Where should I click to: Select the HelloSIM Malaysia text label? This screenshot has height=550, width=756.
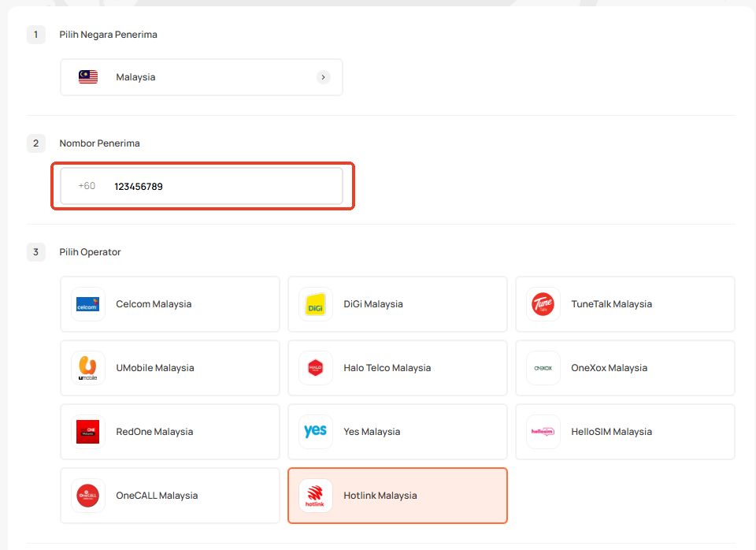[611, 432]
